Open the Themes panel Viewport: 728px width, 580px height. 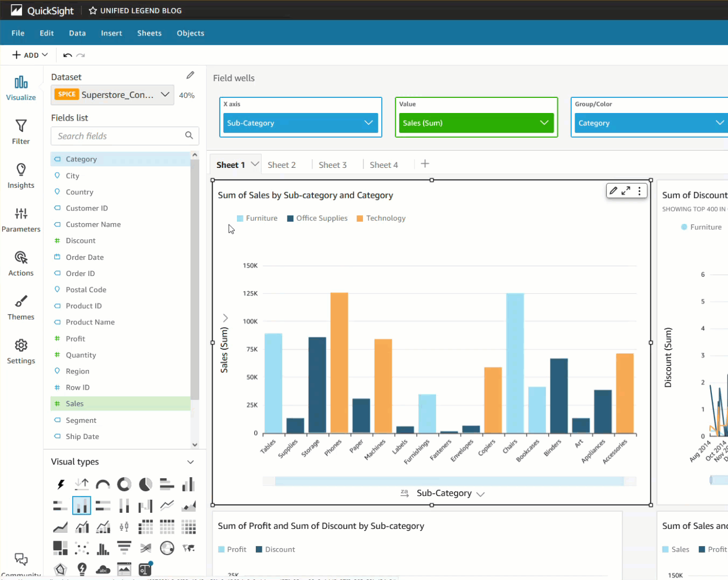[x=21, y=308]
